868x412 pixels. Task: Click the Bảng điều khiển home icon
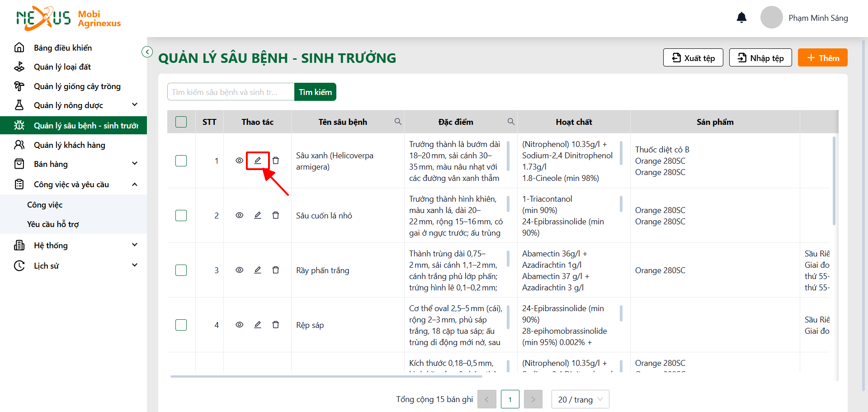click(x=19, y=47)
